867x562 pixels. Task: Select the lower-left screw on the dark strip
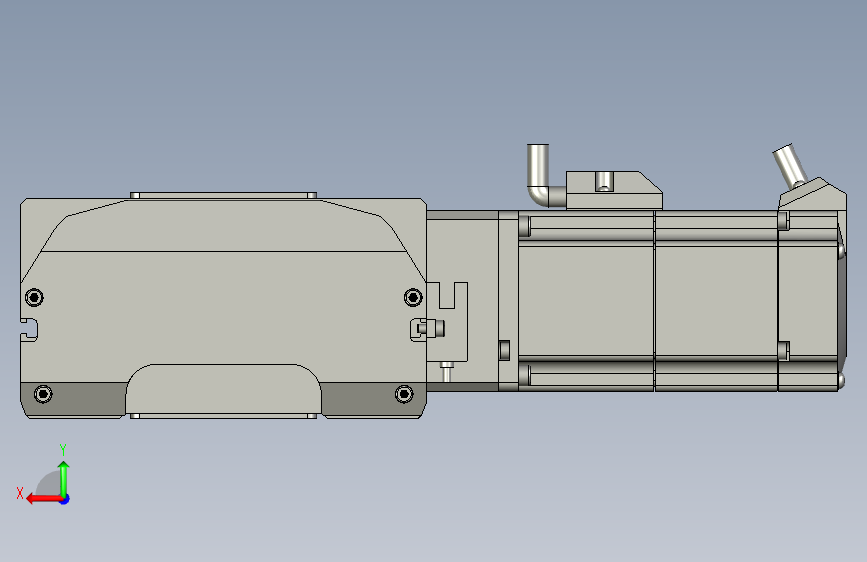pos(43,394)
